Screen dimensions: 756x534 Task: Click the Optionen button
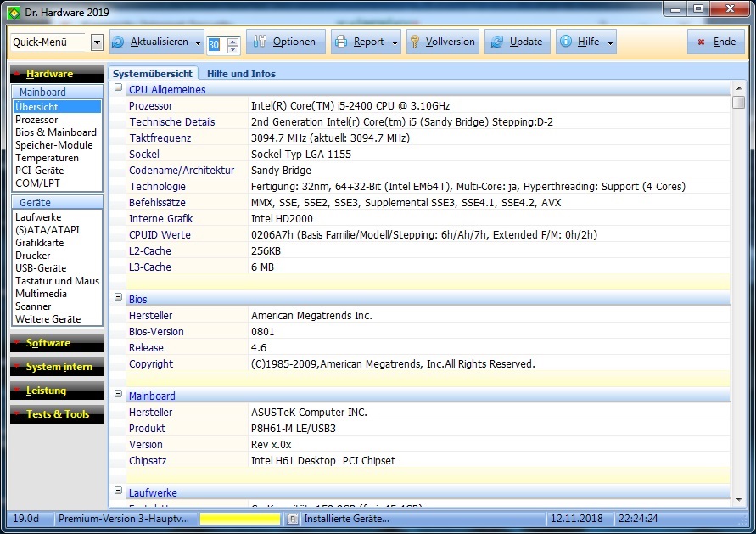pos(285,42)
